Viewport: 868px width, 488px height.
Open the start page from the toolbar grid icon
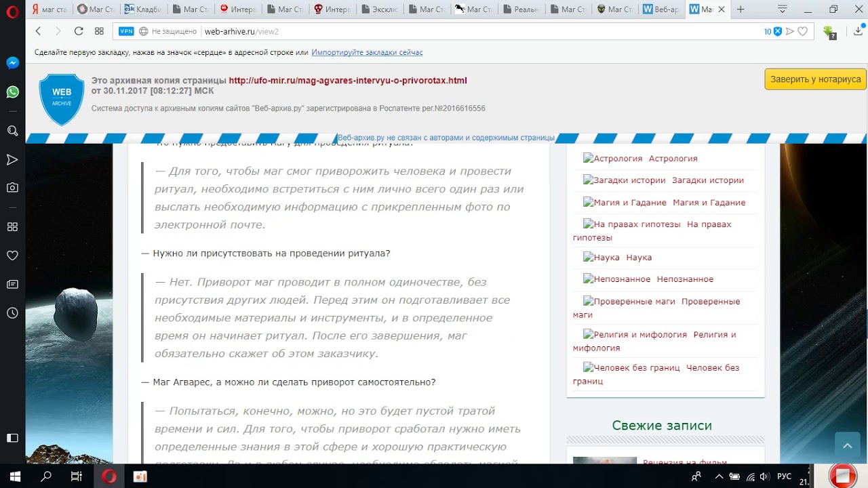[99, 31]
